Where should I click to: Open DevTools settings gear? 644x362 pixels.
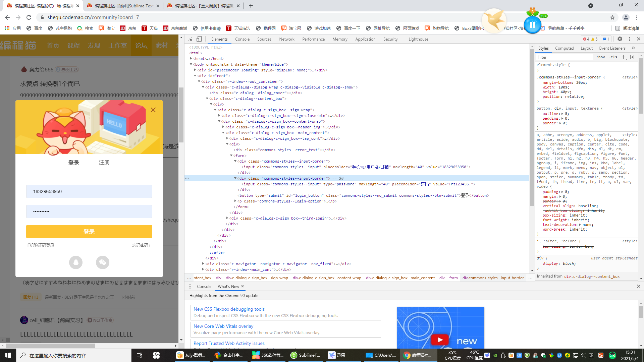pyautogui.click(x=620, y=39)
